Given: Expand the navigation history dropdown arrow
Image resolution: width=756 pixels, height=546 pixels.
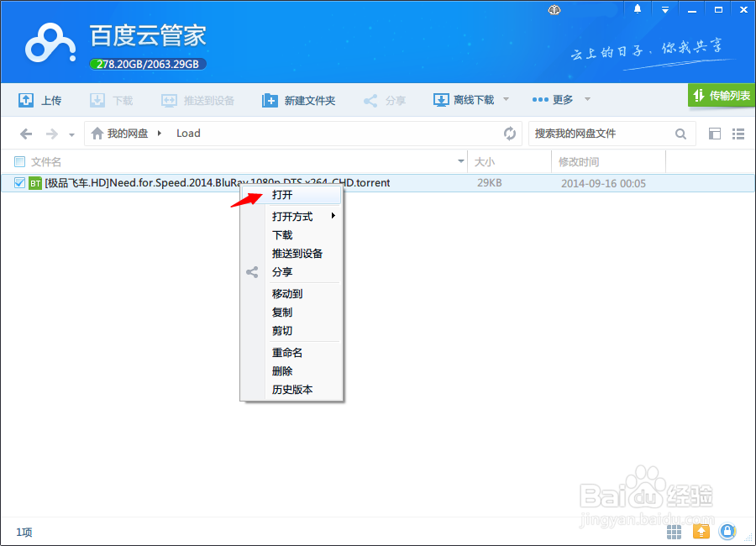Looking at the screenshot, I should click(x=71, y=135).
